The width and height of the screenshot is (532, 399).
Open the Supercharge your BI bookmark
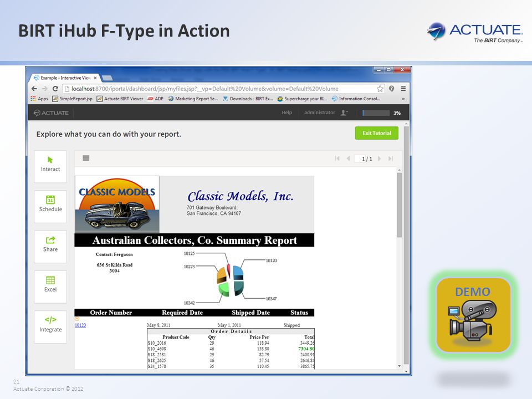tap(302, 99)
